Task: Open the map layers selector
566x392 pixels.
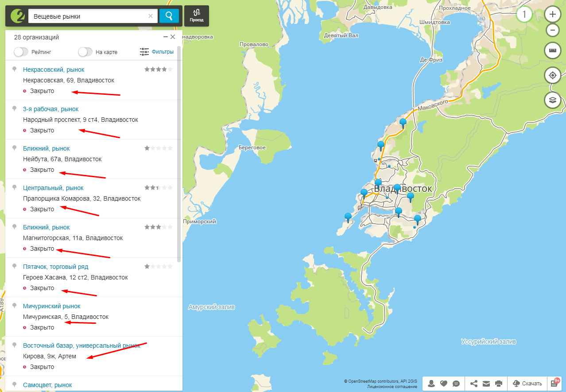Action: click(x=552, y=100)
